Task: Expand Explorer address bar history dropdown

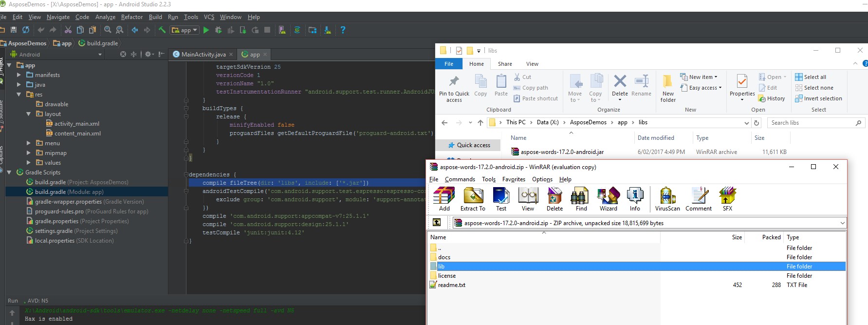Action: click(x=747, y=123)
